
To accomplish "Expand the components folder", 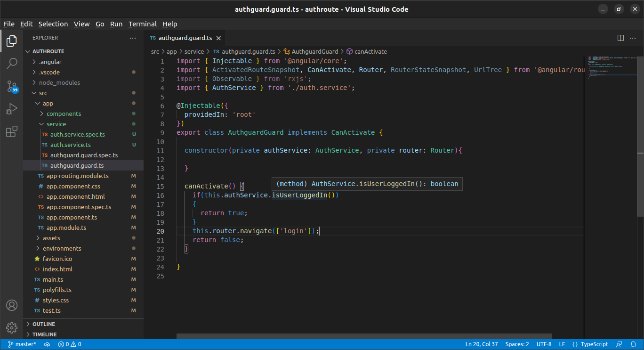I will click(x=83, y=114).
